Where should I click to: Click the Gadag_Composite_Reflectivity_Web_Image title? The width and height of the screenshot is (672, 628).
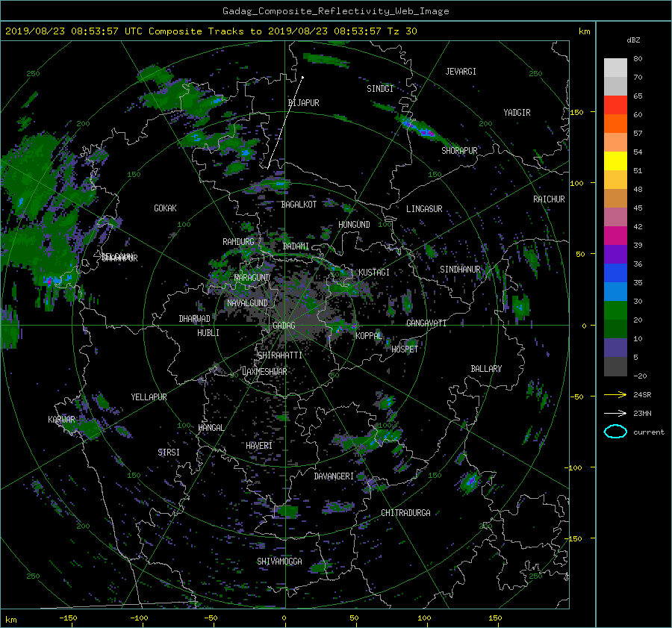[x=335, y=11]
